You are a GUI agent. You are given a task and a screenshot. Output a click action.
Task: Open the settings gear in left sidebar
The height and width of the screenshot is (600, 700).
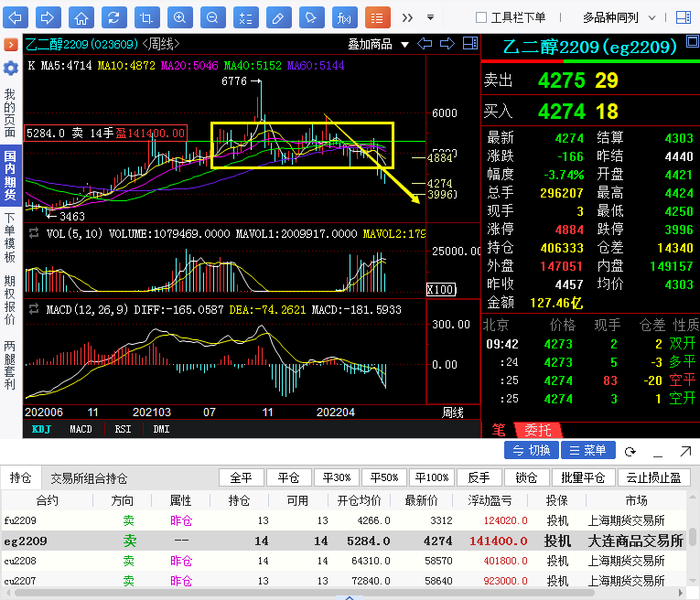[10, 69]
